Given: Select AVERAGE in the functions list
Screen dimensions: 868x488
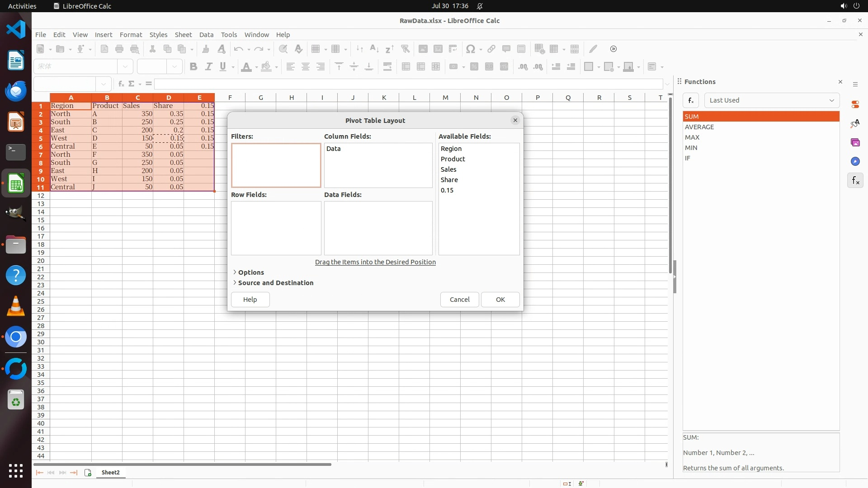Looking at the screenshot, I should pyautogui.click(x=699, y=127).
